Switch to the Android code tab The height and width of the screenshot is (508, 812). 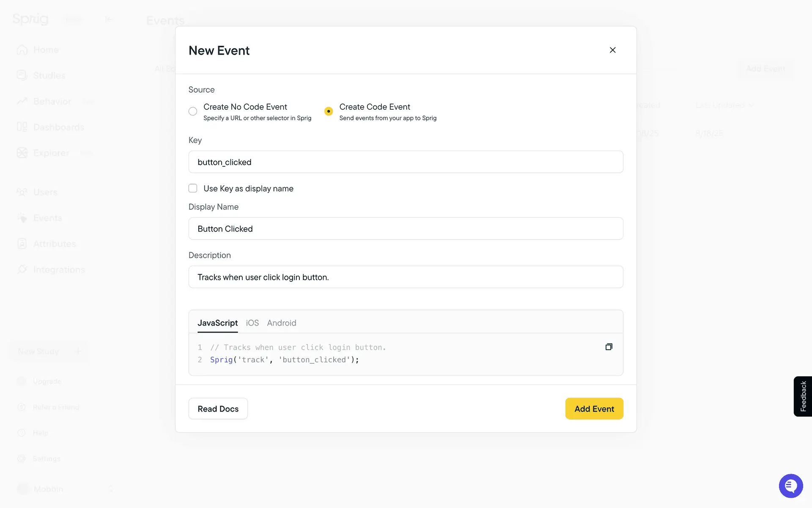[x=282, y=323]
